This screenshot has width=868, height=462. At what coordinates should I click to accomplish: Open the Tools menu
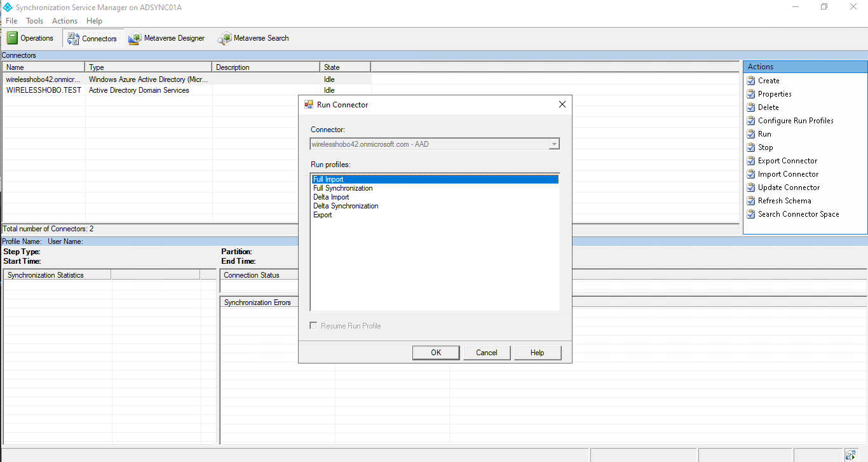[34, 21]
